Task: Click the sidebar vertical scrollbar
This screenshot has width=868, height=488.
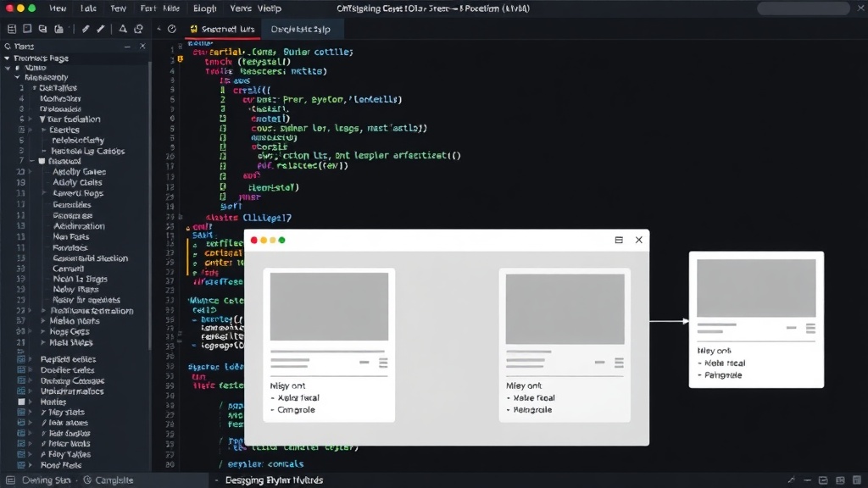Action: point(150,205)
